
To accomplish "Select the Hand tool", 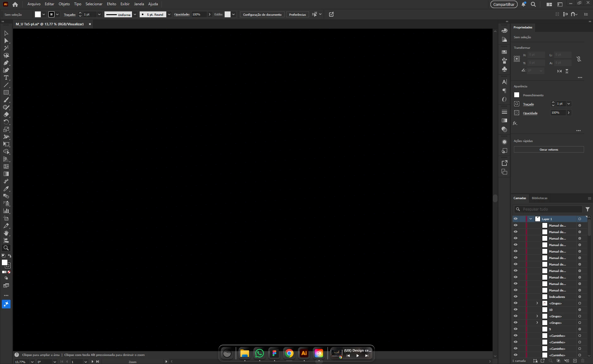I will coord(6,233).
